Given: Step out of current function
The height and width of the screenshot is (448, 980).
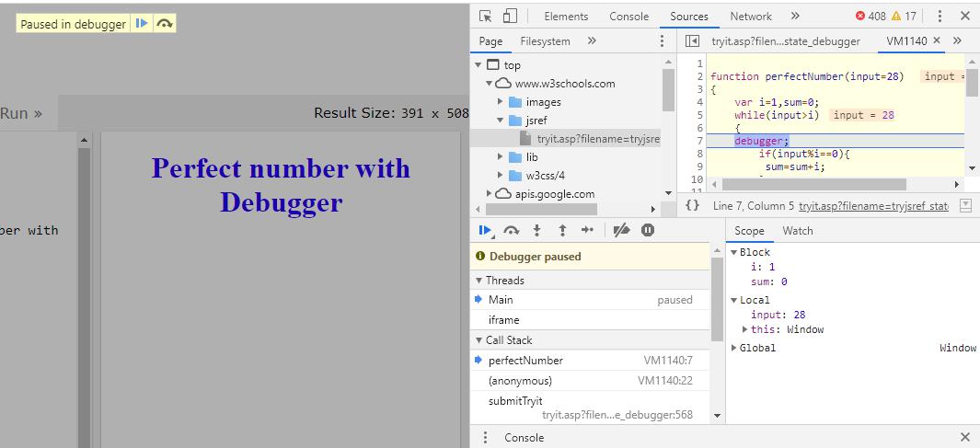Looking at the screenshot, I should point(562,231).
